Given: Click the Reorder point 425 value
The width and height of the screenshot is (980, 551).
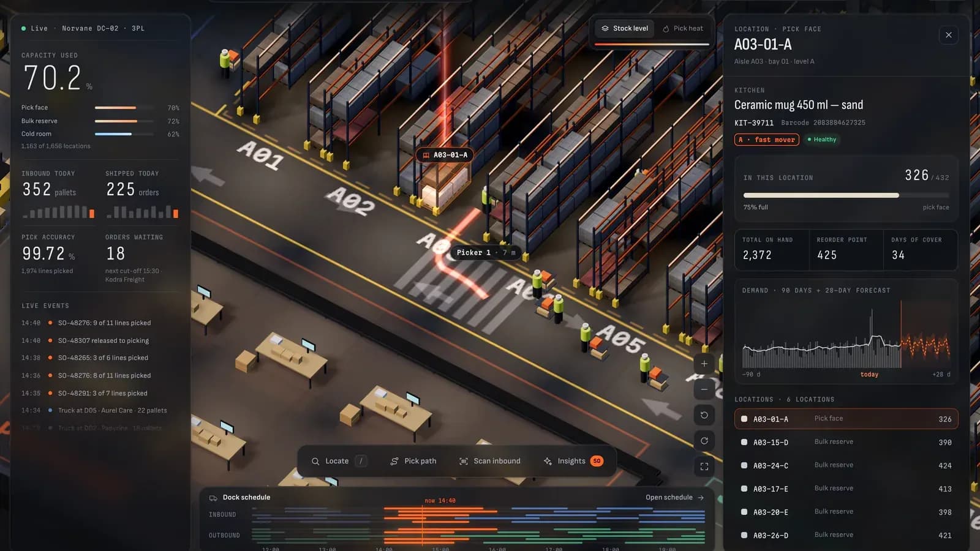Looking at the screenshot, I should (827, 255).
